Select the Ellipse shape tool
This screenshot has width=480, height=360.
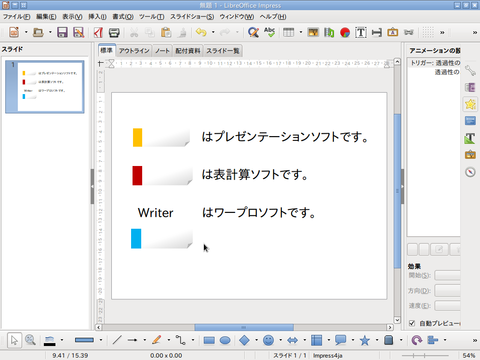[x=225, y=340]
